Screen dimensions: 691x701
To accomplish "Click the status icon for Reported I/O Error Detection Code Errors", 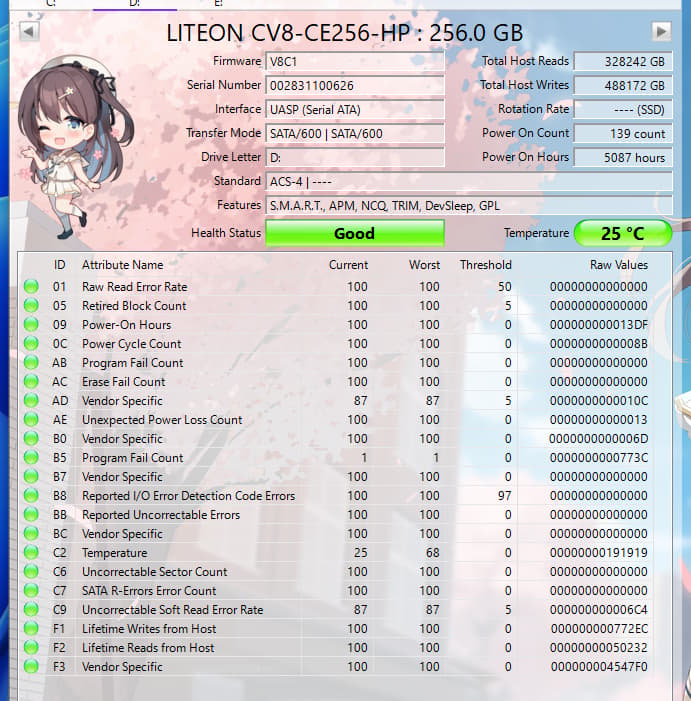I will (x=31, y=496).
